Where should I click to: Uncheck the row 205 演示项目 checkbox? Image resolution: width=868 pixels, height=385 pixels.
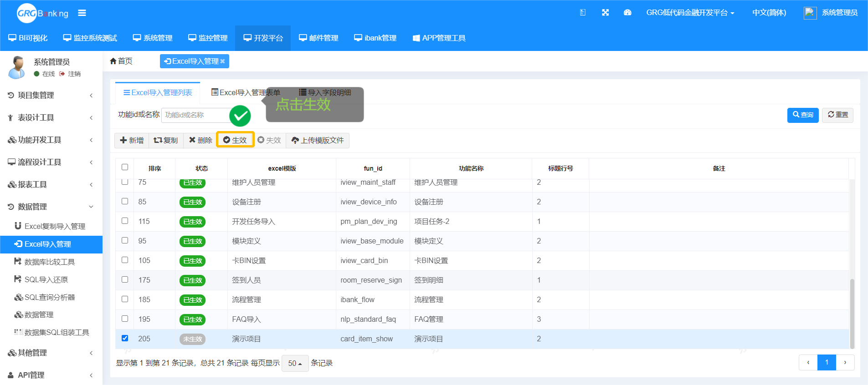pyautogui.click(x=125, y=338)
